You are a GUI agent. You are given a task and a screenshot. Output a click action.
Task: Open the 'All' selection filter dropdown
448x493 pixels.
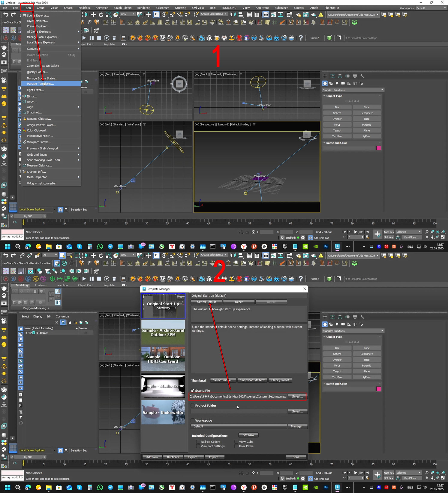[50, 255]
